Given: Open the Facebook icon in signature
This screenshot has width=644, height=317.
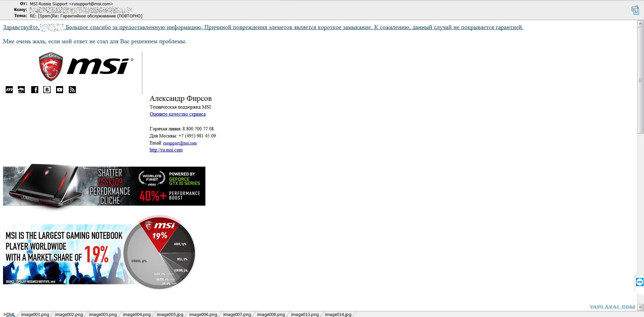Looking at the screenshot, I should point(35,89).
